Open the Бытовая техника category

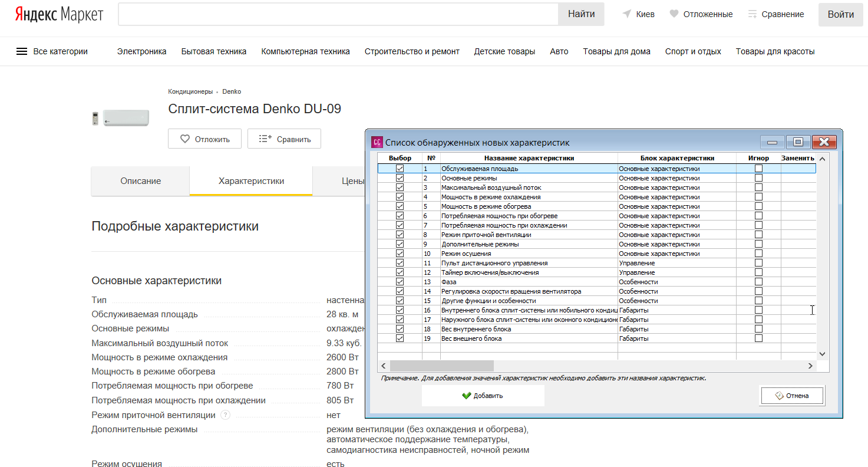214,51
